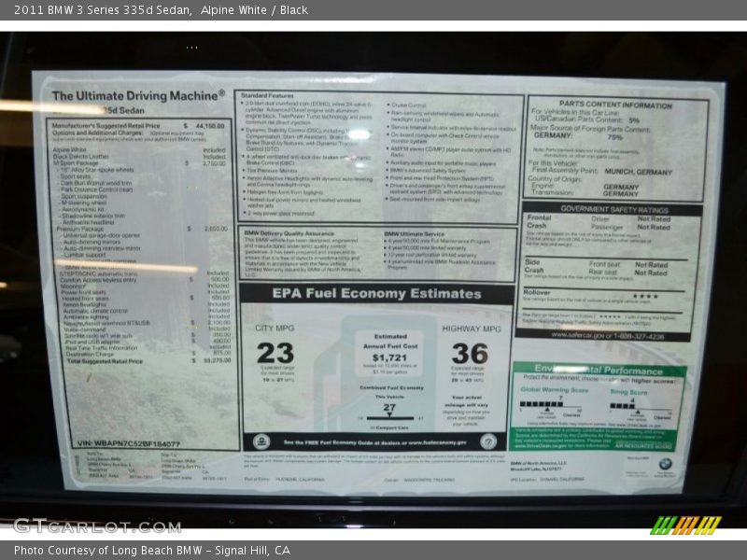
Task: Click the Smog Score bar
Action: coord(641,406)
